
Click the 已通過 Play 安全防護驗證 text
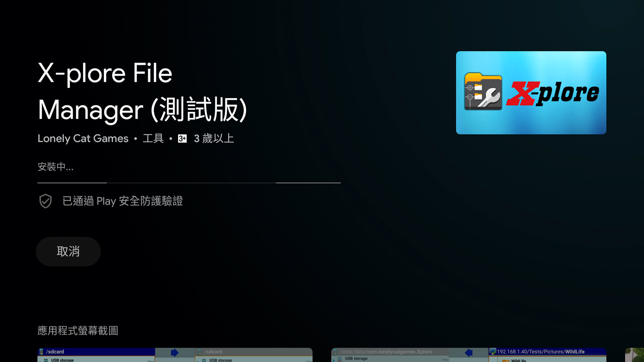point(123,201)
